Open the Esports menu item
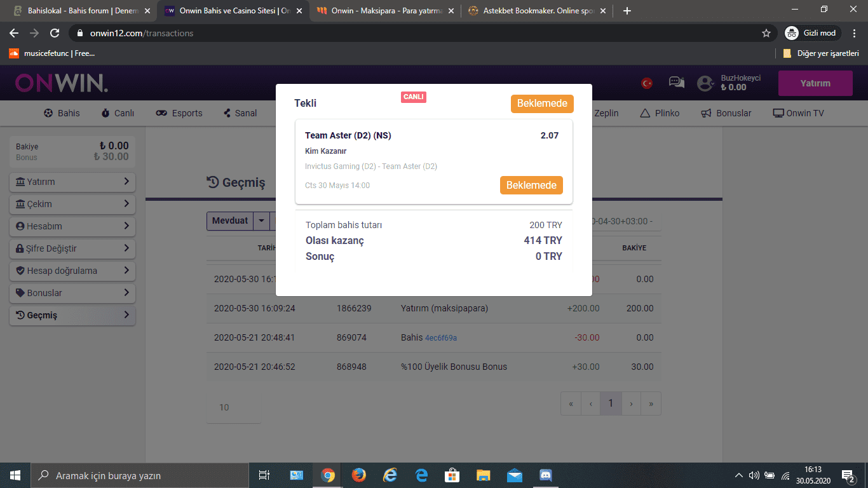This screenshot has height=488, width=868. click(x=179, y=113)
